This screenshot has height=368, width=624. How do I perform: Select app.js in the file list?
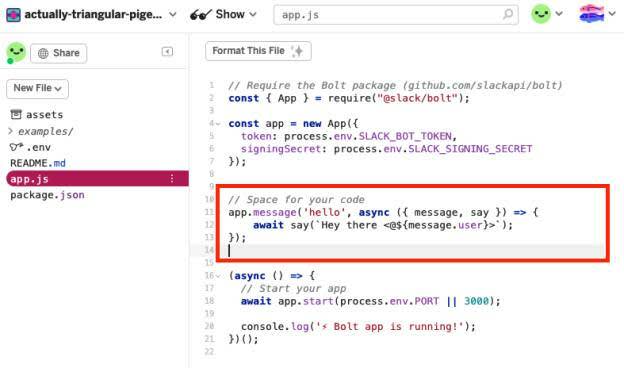(97, 179)
